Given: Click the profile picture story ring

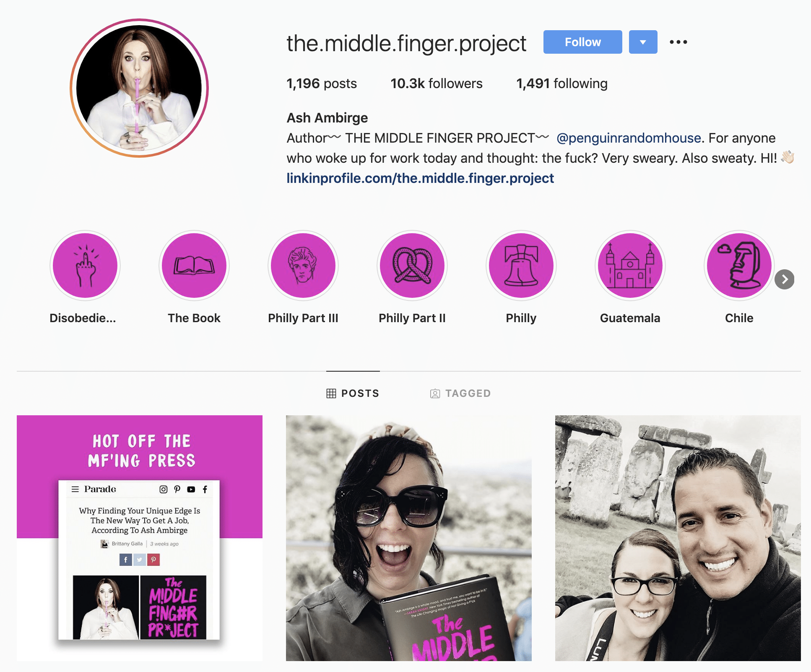Looking at the screenshot, I should coord(139,88).
